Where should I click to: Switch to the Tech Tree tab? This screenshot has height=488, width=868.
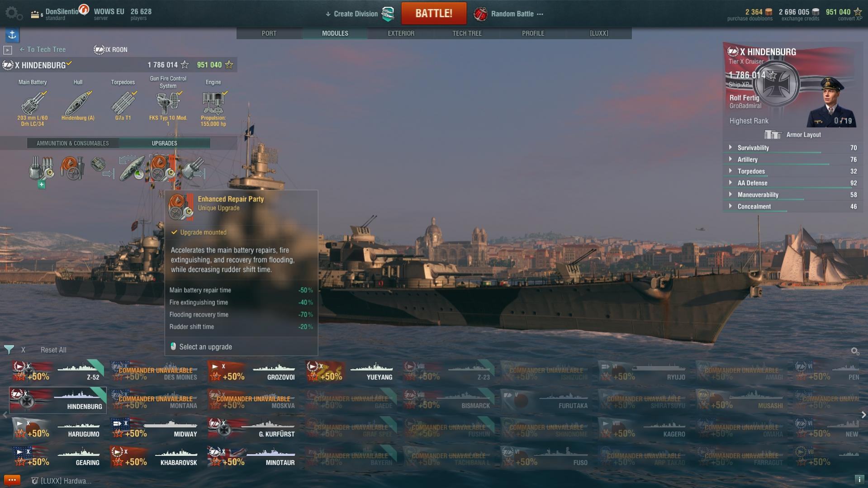pyautogui.click(x=467, y=33)
